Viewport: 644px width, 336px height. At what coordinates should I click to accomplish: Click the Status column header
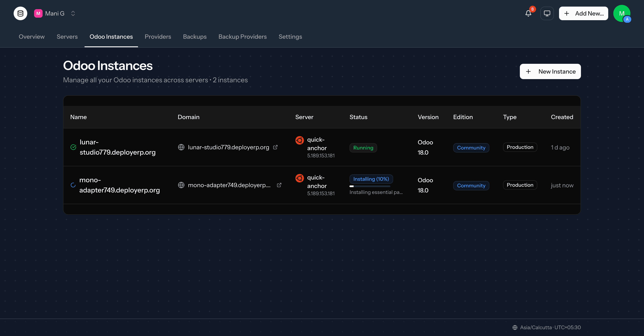point(358,117)
